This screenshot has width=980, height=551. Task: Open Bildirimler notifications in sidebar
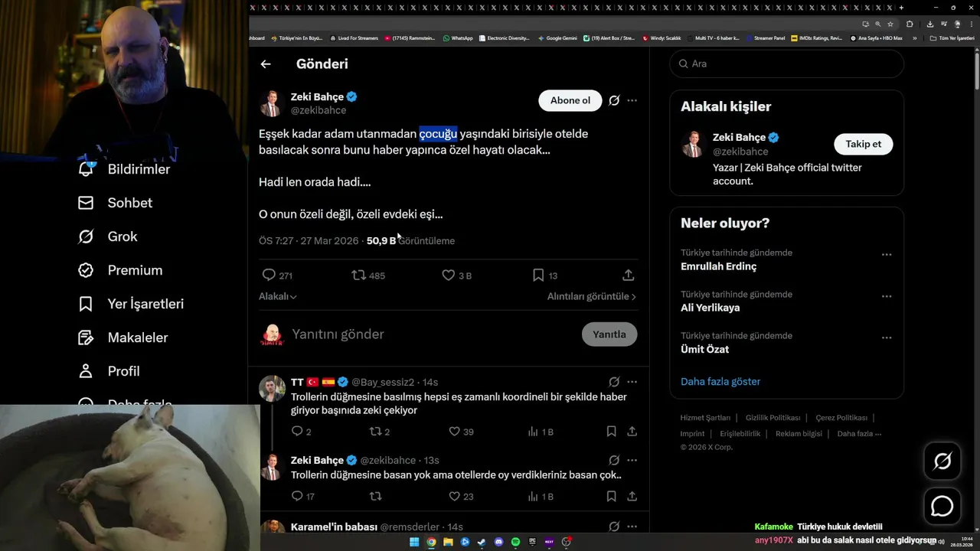click(124, 169)
